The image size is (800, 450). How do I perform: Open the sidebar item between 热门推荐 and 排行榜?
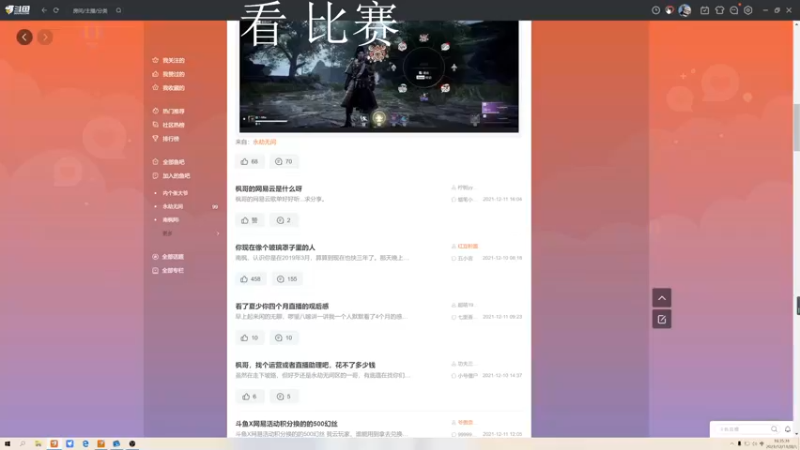pyautogui.click(x=169, y=125)
